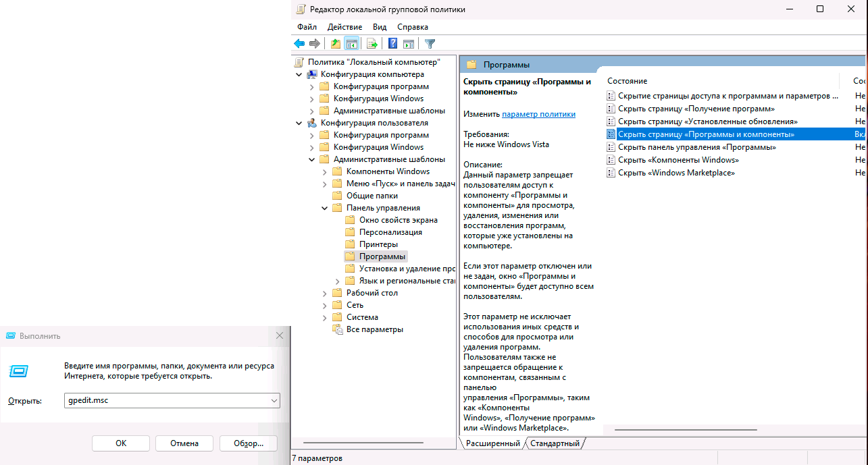Toggle the action pane toolbar icon
This screenshot has width=868, height=465.
click(x=409, y=44)
